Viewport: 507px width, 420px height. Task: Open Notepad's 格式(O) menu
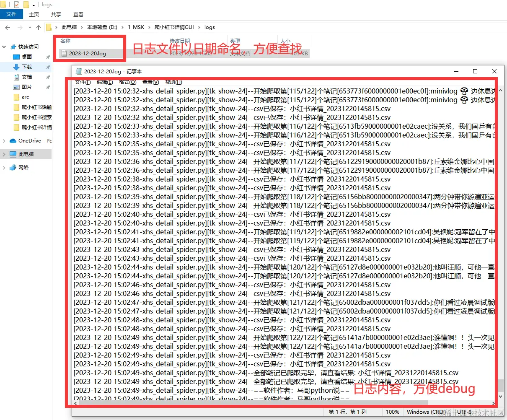coord(127,82)
